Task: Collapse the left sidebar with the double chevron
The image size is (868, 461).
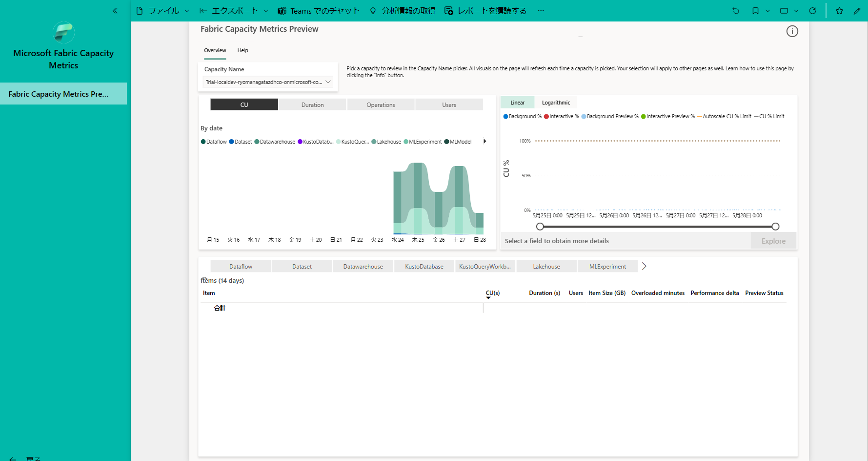Action: 115,10
